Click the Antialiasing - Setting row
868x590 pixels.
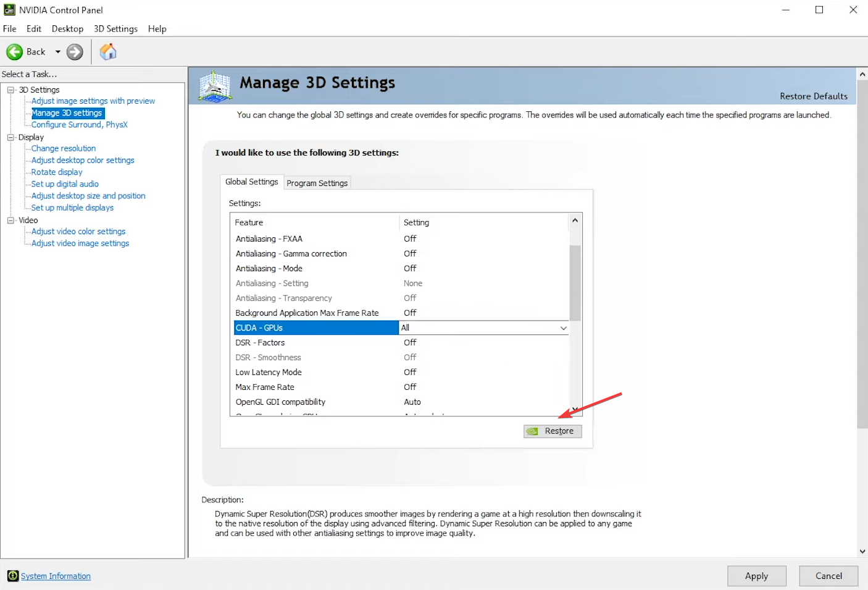click(401, 284)
